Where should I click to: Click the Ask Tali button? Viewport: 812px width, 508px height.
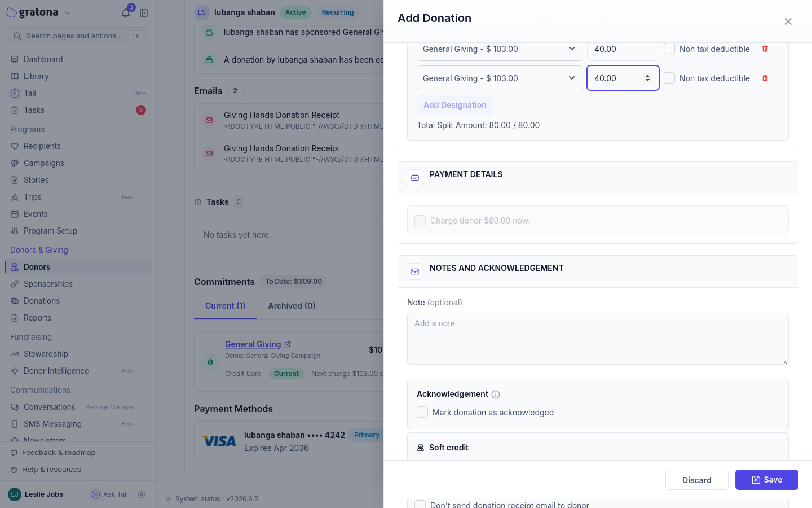coord(110,494)
